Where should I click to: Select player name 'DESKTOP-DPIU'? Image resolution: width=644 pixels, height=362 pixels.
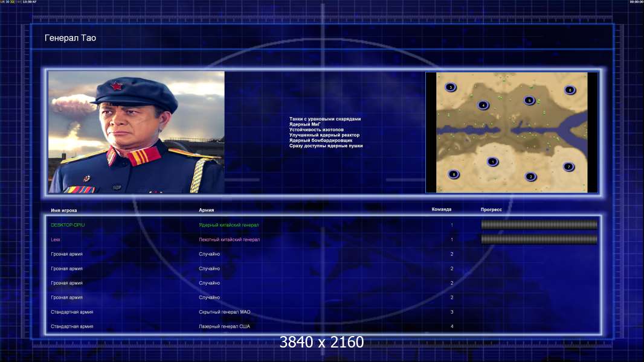click(68, 225)
